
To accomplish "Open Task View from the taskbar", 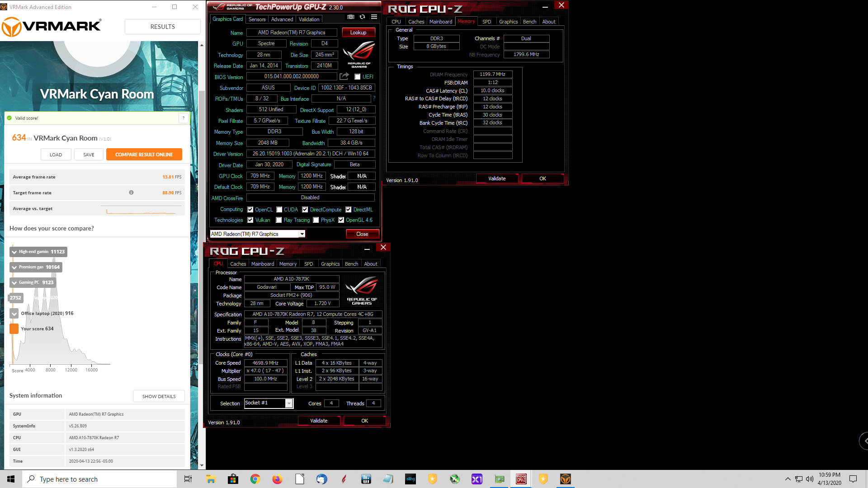I will [188, 479].
